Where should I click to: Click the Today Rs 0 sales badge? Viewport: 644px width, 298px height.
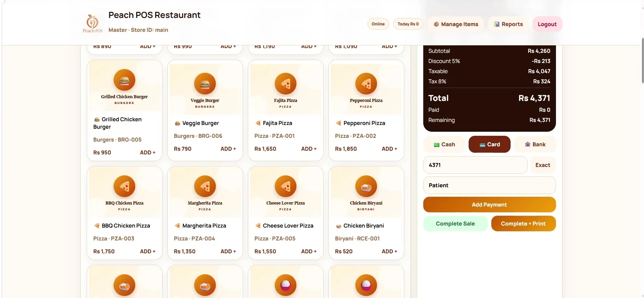point(408,24)
